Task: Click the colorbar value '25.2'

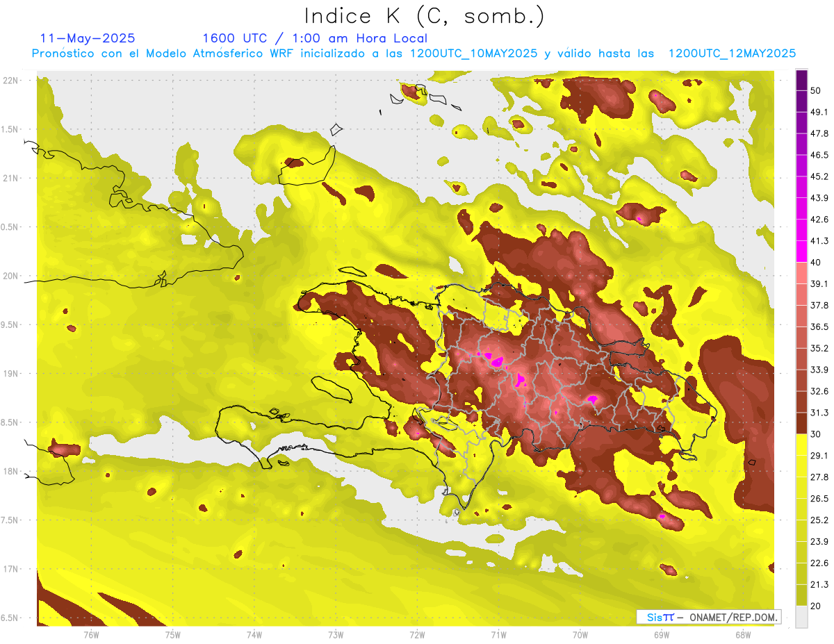Action: [819, 520]
